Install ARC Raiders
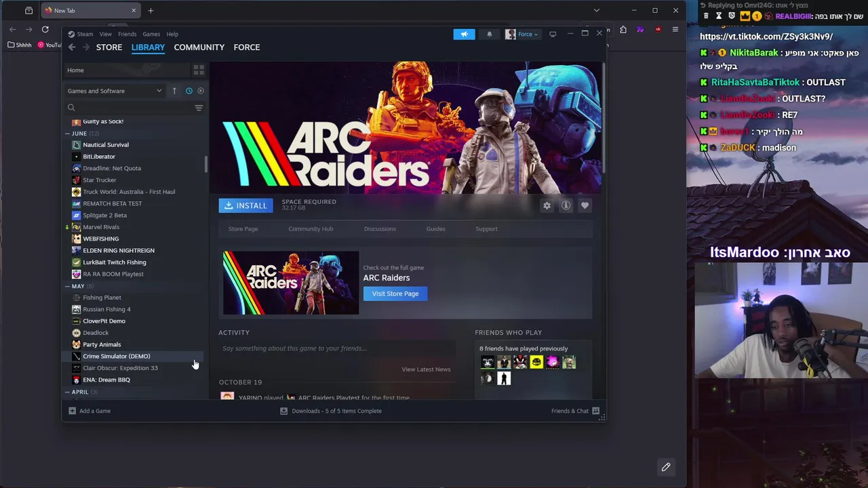Viewport: 868px width, 488px height. coord(245,205)
